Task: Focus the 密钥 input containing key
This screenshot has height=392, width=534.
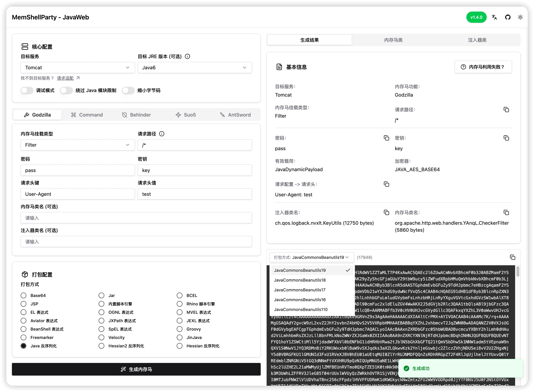Action: 195,170
